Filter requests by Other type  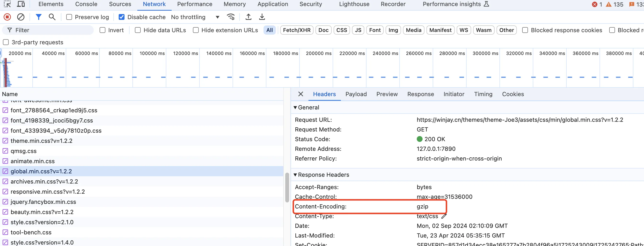point(506,30)
